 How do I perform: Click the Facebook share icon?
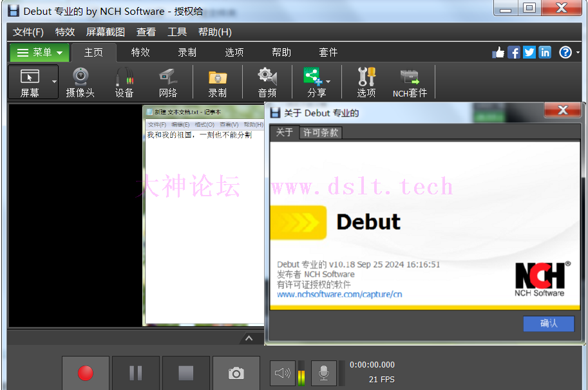point(514,53)
